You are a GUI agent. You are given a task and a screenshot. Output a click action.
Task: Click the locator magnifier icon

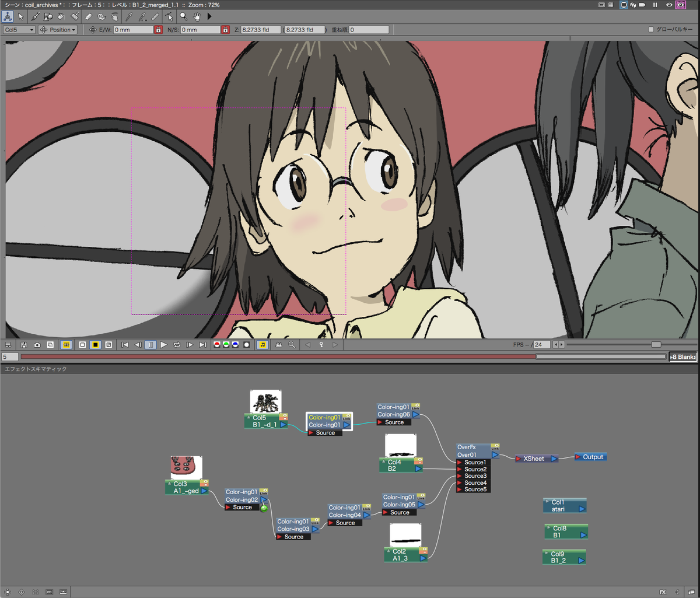[x=292, y=345]
